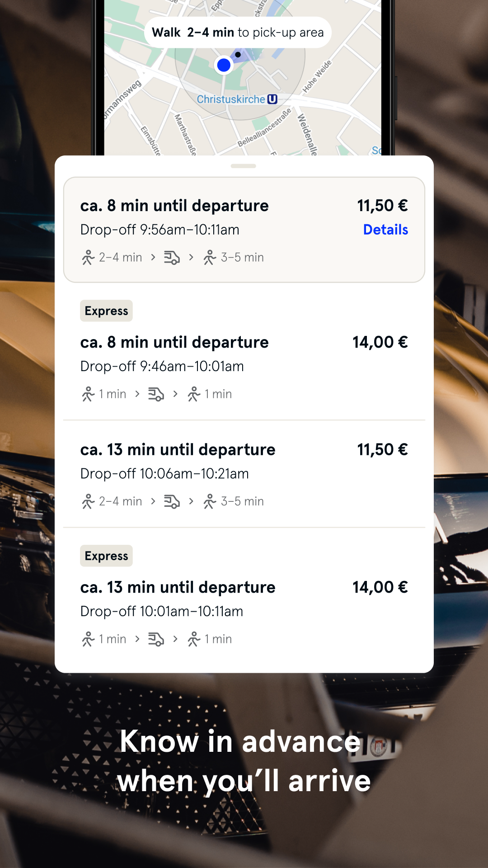Tap the Christuskirche U-Bahn station icon

point(272,99)
